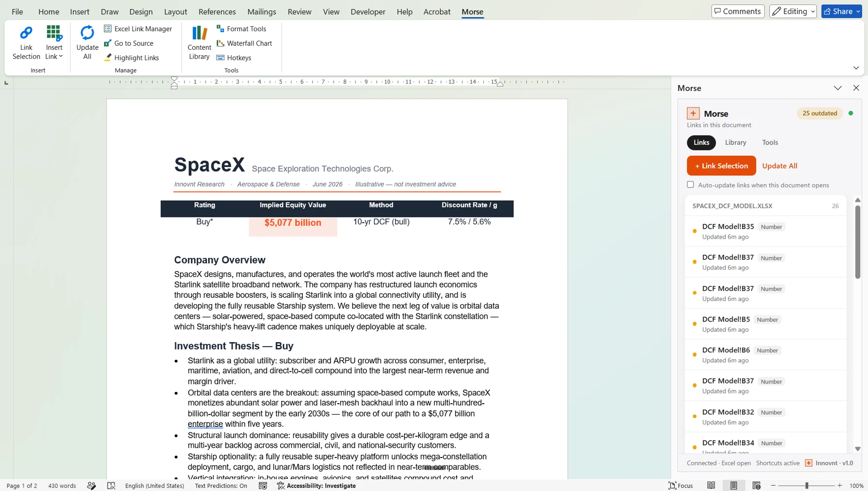Open the Content Library
Screen dimensions: 868x491
click(199, 43)
